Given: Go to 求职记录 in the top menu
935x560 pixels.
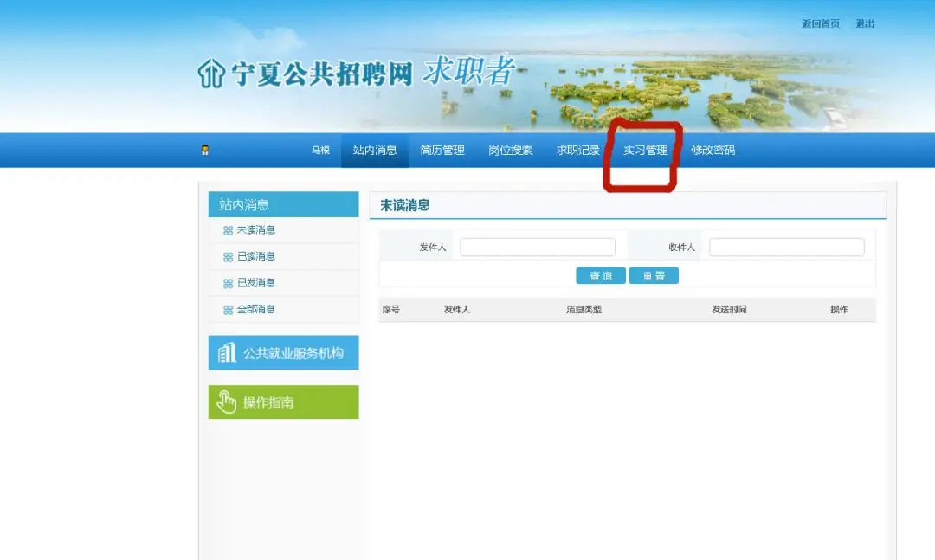Looking at the screenshot, I should (578, 151).
